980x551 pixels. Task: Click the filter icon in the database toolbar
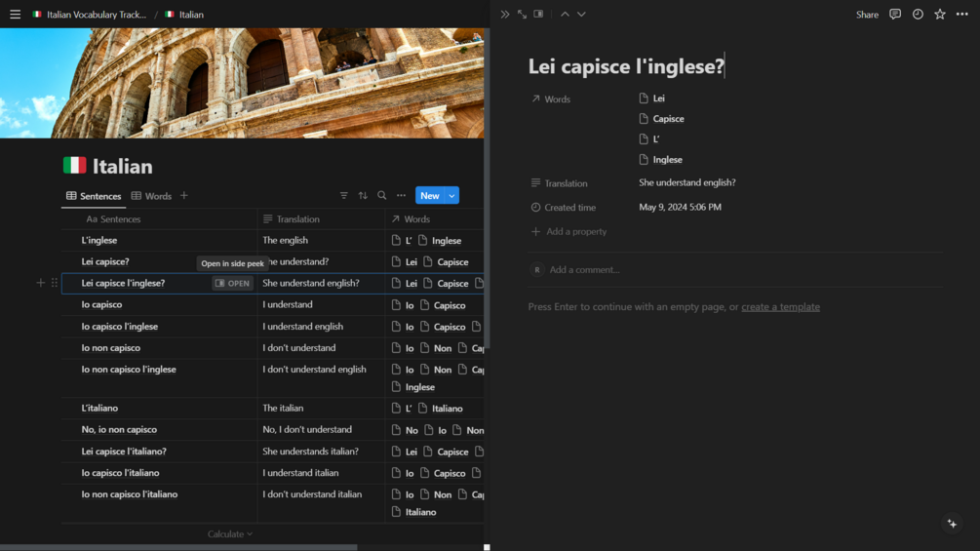pos(343,196)
